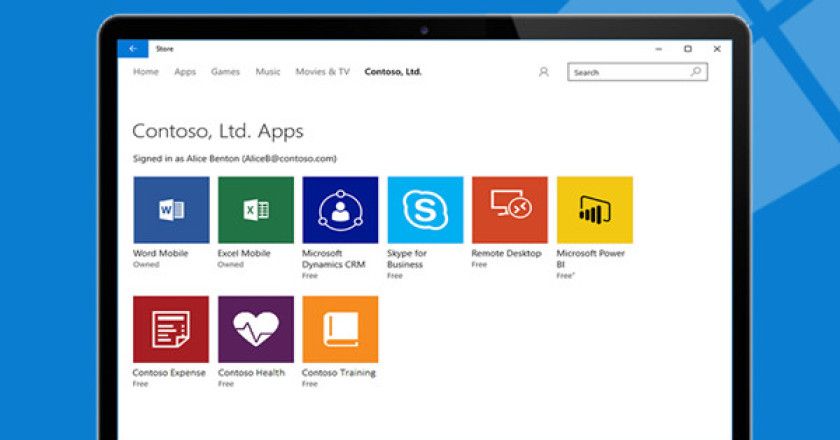
Task: Switch to the Music tab
Action: pyautogui.click(x=268, y=72)
